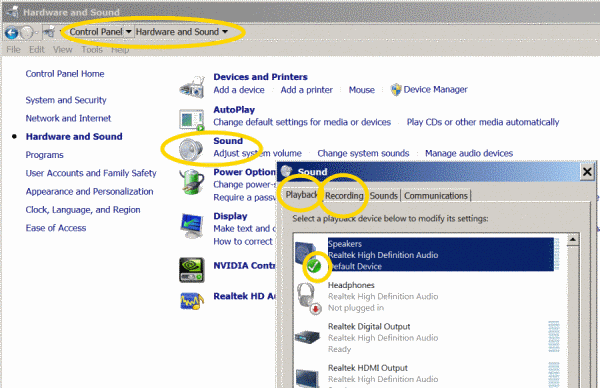Image resolution: width=600 pixels, height=388 pixels.
Task: Open the File menu
Action: coord(13,50)
